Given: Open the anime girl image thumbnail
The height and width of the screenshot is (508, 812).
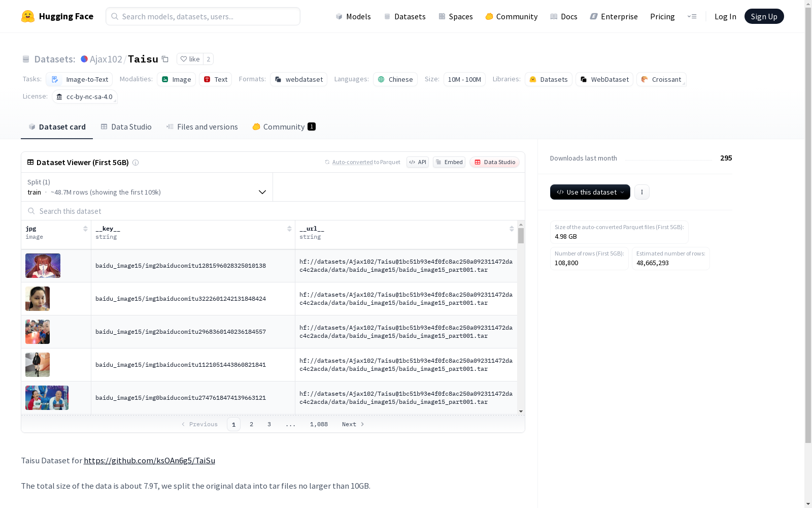Looking at the screenshot, I should 43,266.
